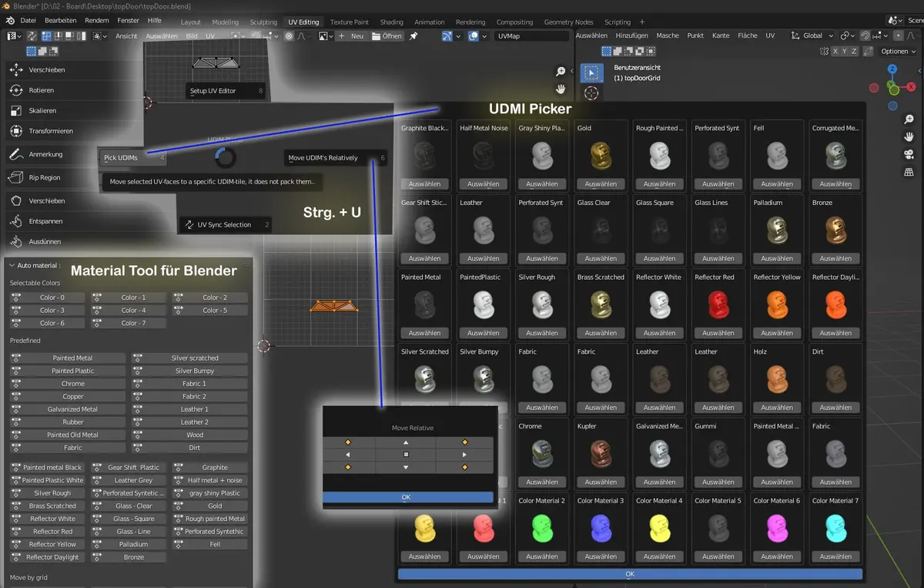Pick the Anmerkung annotate tool
This screenshot has width=924, height=588.
(x=45, y=154)
